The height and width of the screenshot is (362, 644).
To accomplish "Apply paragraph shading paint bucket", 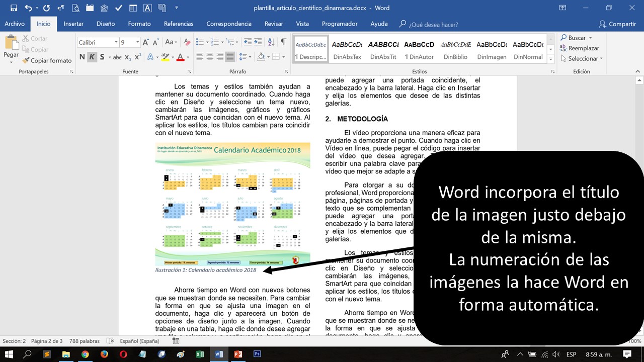I will point(261,57).
